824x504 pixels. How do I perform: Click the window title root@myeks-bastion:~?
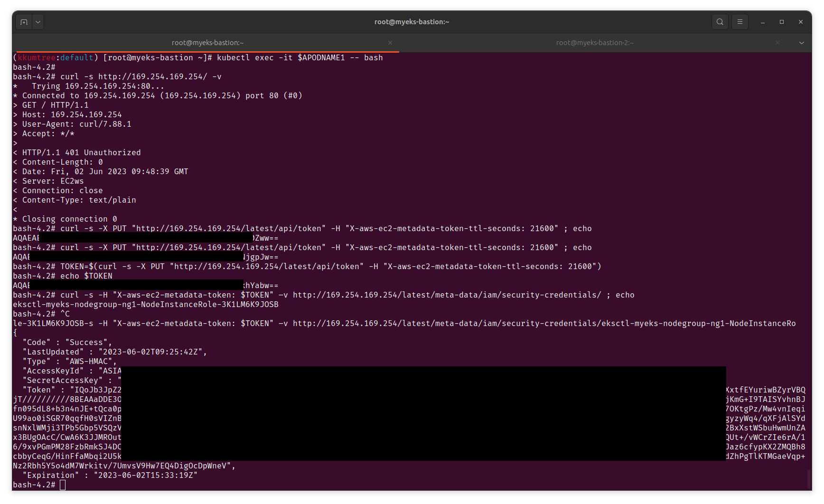point(412,22)
